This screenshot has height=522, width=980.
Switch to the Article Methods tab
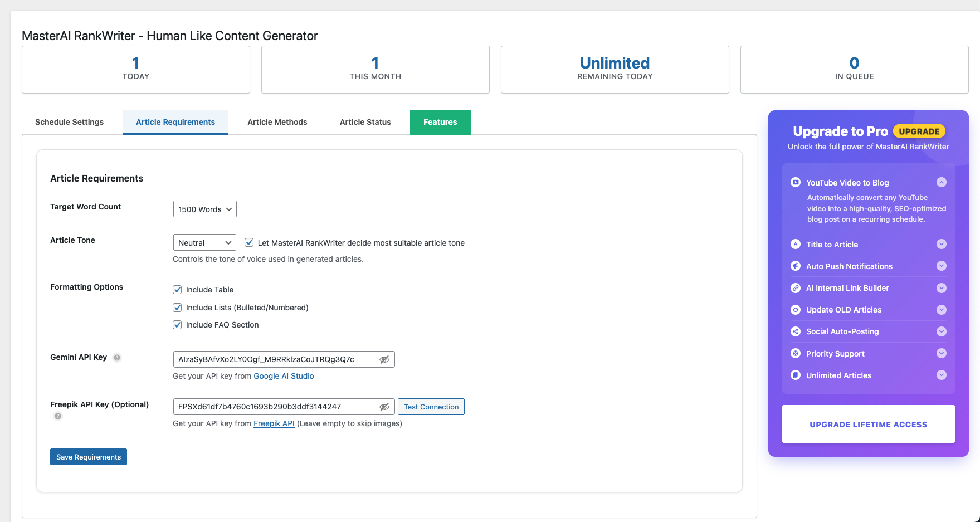tap(277, 122)
